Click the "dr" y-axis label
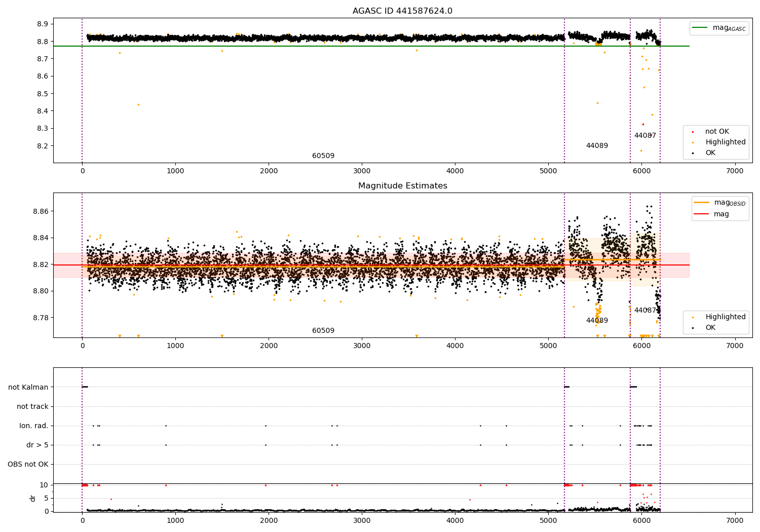The image size is (760, 532). click(x=33, y=498)
